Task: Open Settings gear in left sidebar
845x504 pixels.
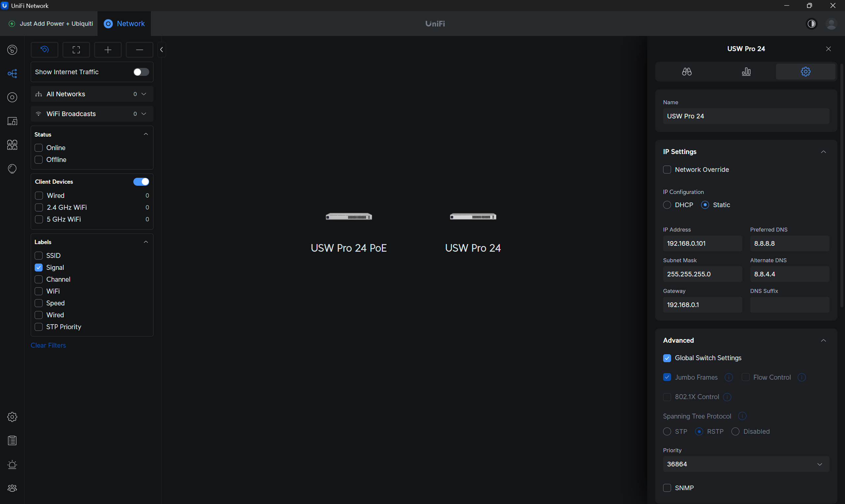Action: pos(12,417)
